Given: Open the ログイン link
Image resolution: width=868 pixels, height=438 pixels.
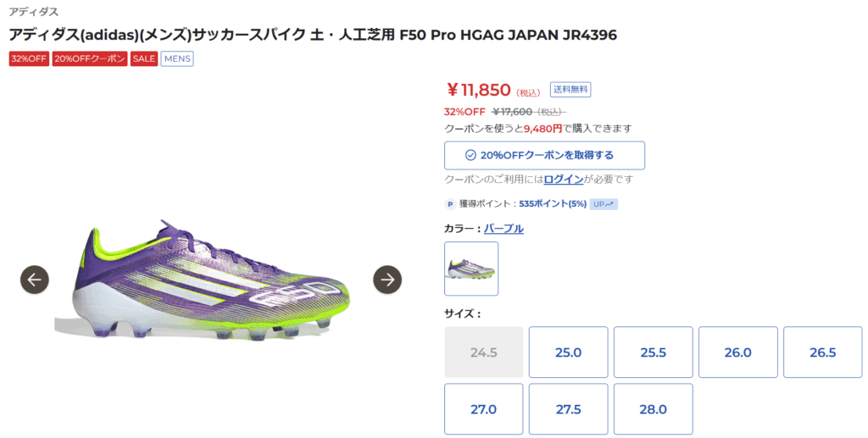Looking at the screenshot, I should (x=564, y=180).
